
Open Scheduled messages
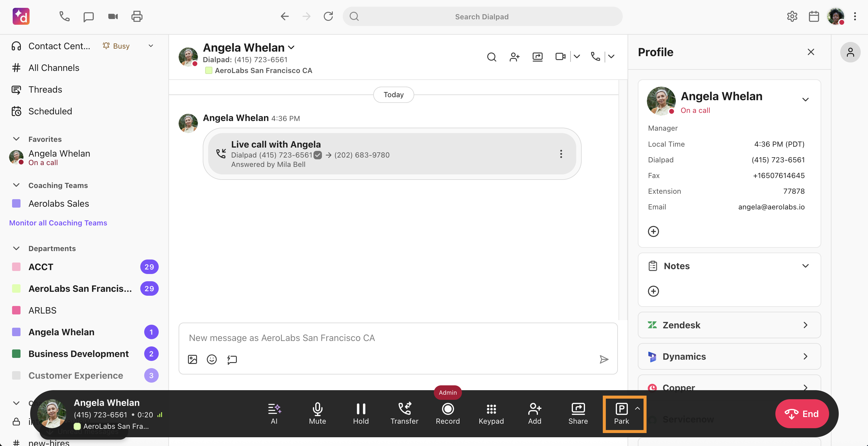tap(50, 111)
